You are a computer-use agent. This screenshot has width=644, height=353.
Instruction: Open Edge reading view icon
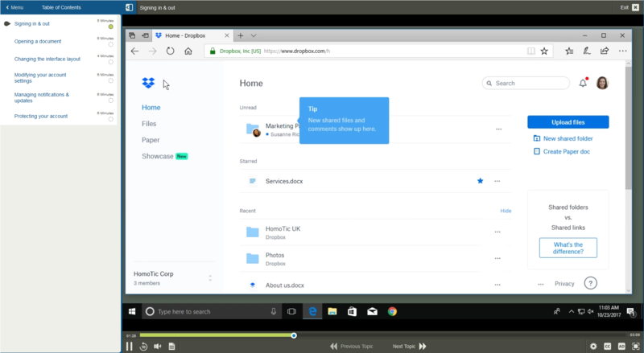(531, 51)
